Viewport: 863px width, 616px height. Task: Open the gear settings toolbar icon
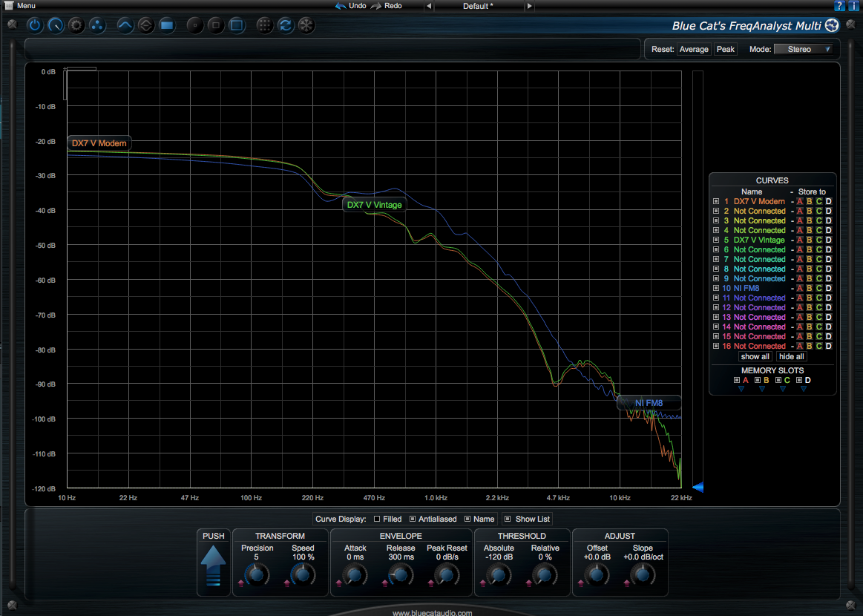(76, 25)
